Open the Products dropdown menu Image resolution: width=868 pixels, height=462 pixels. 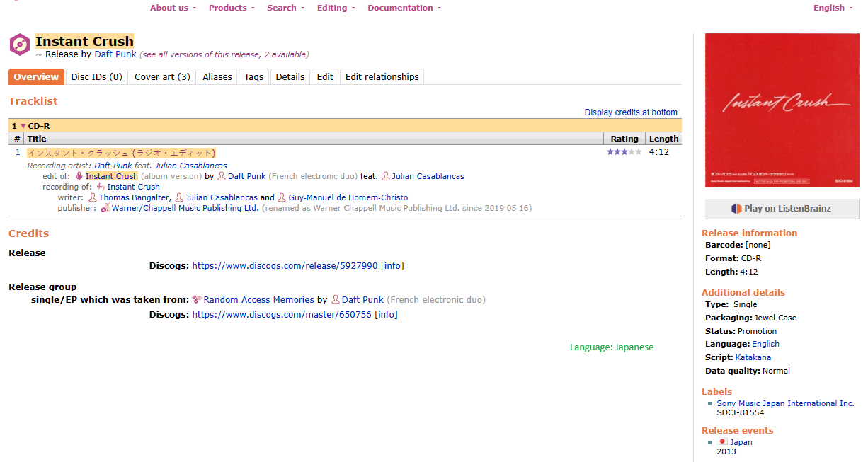(x=232, y=8)
